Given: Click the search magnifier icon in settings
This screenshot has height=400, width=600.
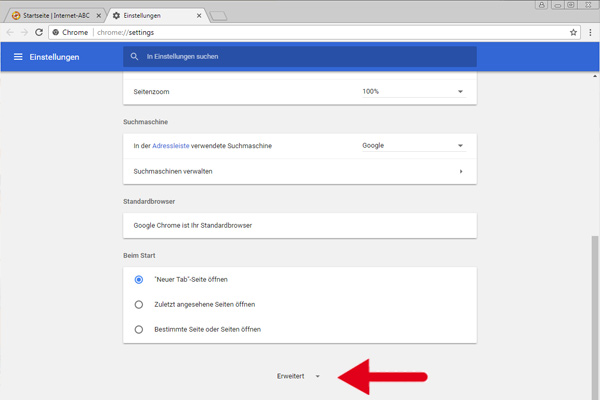Looking at the screenshot, I should click(x=135, y=56).
